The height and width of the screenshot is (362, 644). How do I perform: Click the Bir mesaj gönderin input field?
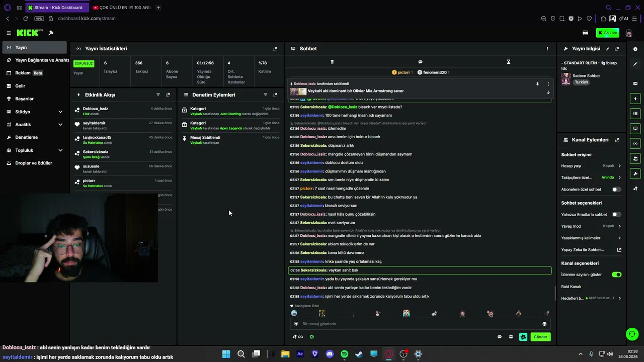420,324
